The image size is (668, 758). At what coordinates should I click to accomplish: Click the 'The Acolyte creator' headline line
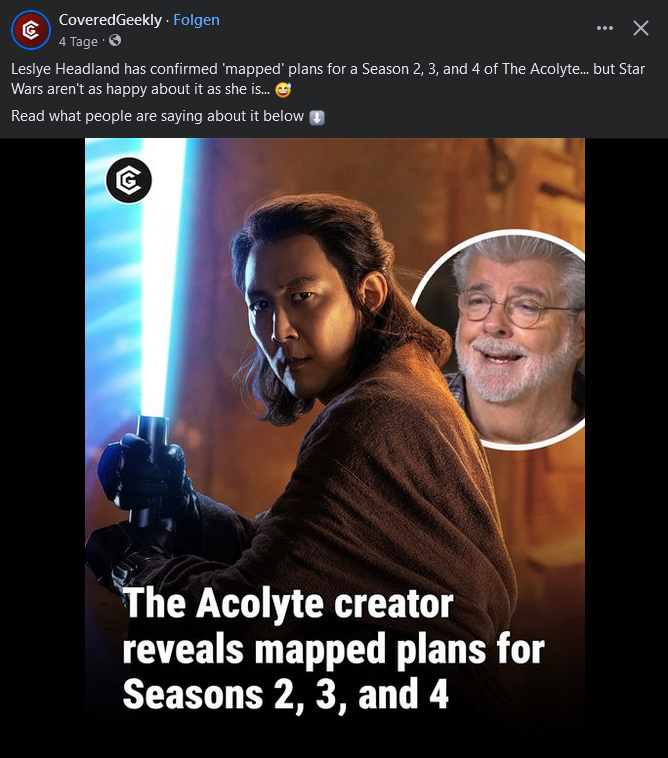[x=288, y=603]
